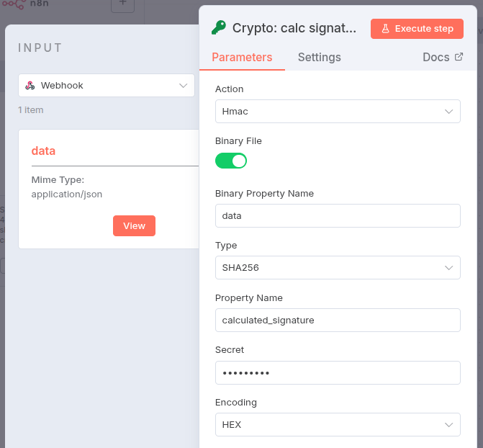Viewport: 483px width, 448px height.
Task: Click the flask icon in Execute step
Action: [x=385, y=29]
